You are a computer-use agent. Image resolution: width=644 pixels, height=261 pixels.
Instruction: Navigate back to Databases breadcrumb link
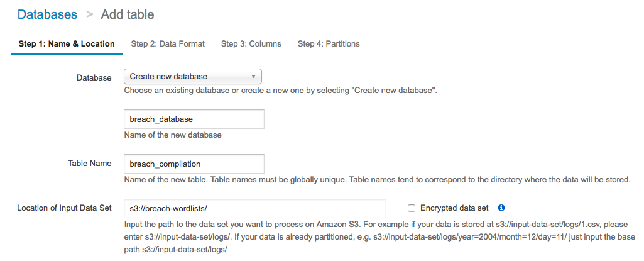(x=47, y=14)
